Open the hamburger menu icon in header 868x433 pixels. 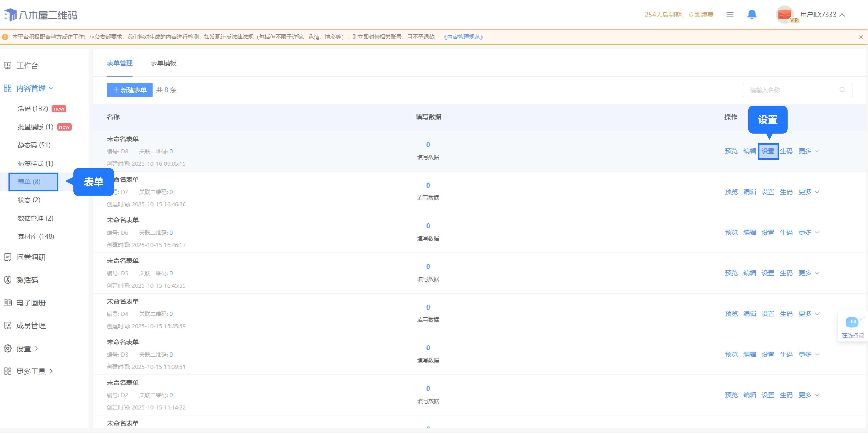730,15
